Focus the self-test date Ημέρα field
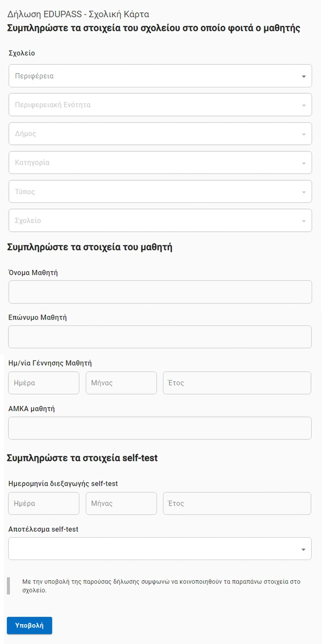This screenshot has width=322, height=644. tap(44, 504)
